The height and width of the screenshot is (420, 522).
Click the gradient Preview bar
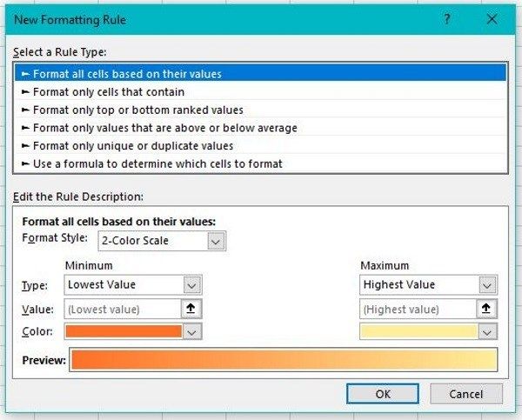pyautogui.click(x=284, y=360)
